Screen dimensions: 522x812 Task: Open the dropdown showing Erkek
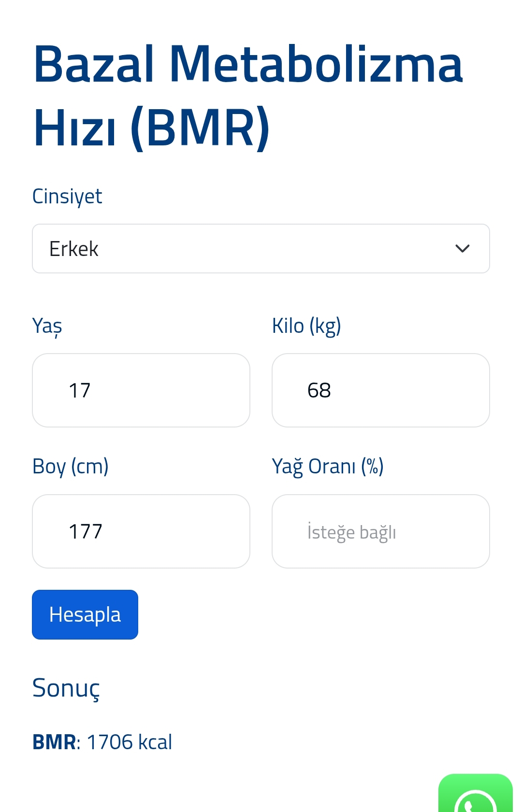pos(261,249)
